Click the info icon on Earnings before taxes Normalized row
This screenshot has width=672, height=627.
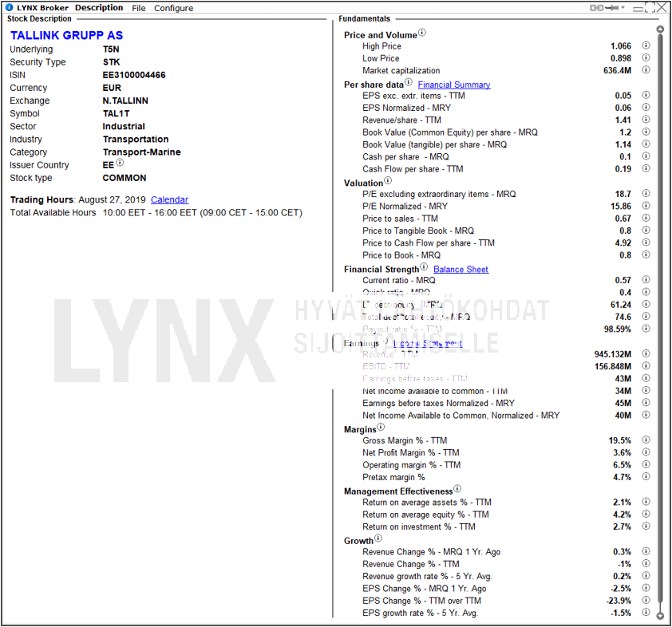pyautogui.click(x=646, y=403)
